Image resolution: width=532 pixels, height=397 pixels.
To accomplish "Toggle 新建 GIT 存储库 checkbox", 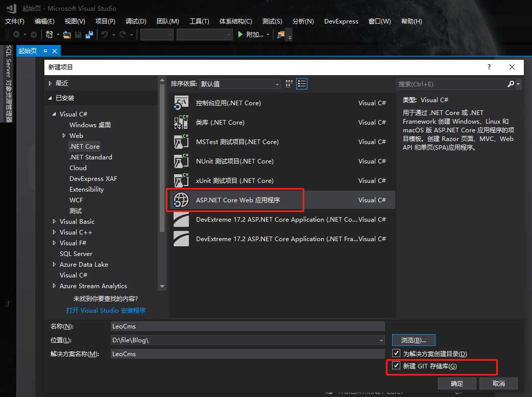I will point(396,365).
